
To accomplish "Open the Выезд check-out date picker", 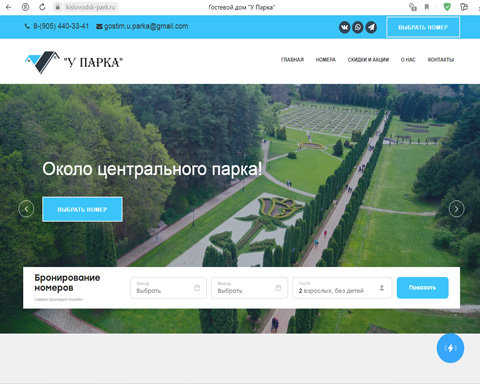I will [x=249, y=288].
